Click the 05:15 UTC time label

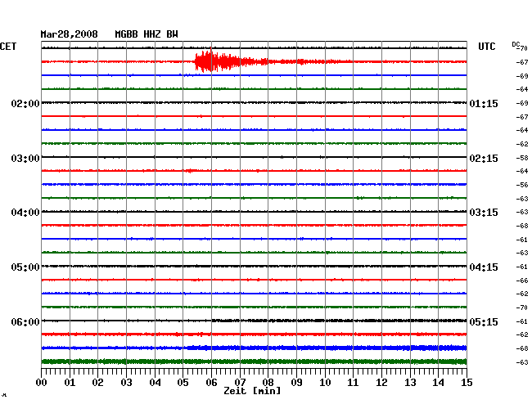[x=484, y=321]
